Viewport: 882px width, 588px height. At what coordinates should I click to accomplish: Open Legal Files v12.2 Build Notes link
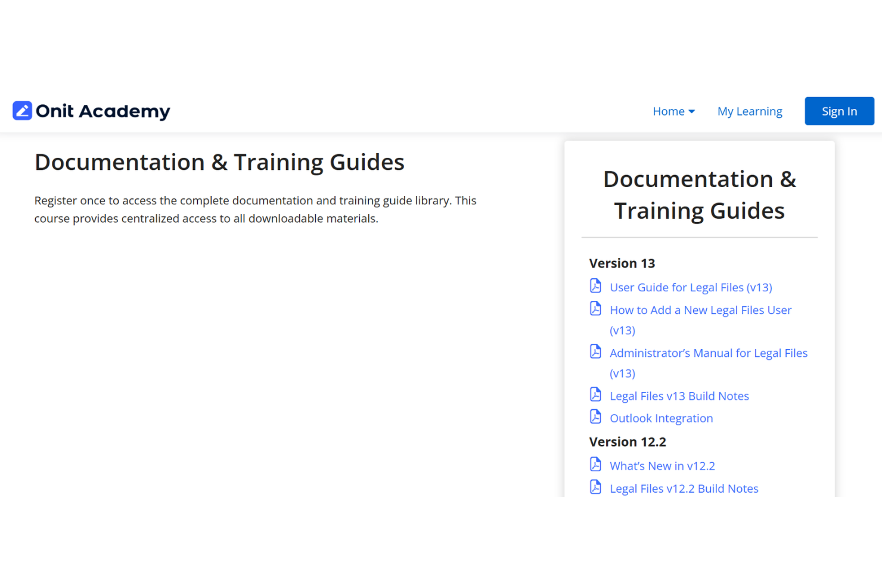684,489
